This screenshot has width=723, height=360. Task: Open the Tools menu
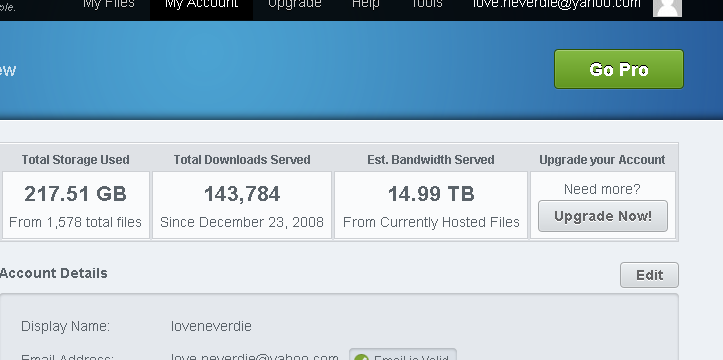pyautogui.click(x=427, y=4)
